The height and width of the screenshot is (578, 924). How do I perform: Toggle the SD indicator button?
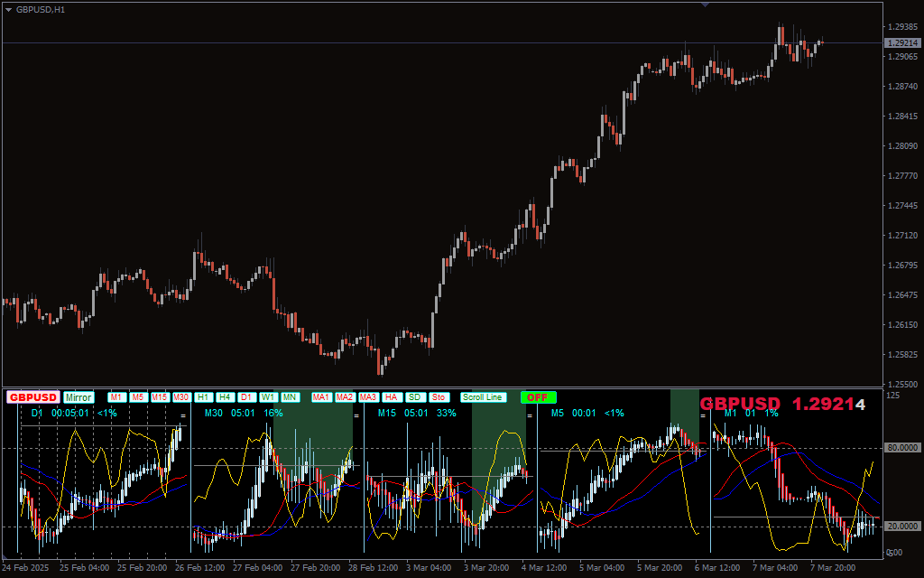(415, 397)
